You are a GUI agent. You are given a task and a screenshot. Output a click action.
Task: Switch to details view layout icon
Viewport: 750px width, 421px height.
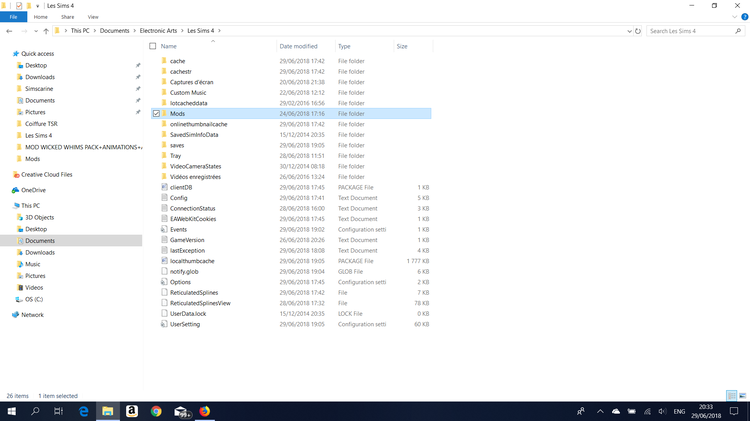click(x=731, y=396)
